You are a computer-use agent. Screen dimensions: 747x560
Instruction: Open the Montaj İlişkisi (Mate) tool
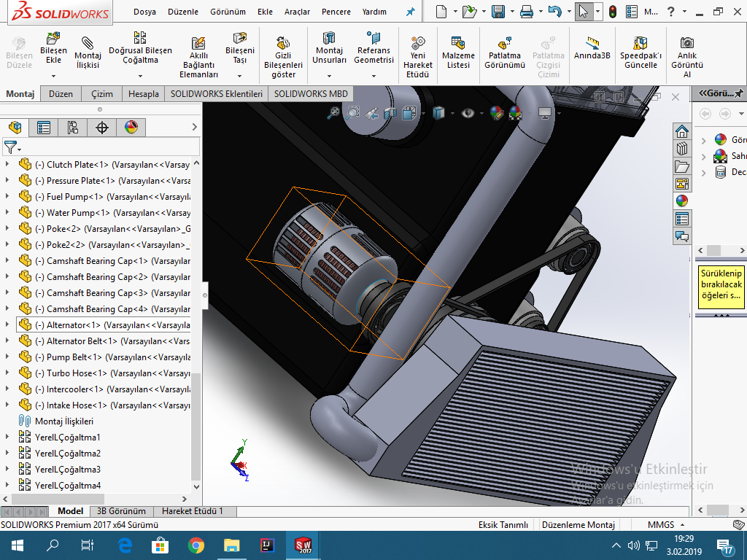point(88,52)
